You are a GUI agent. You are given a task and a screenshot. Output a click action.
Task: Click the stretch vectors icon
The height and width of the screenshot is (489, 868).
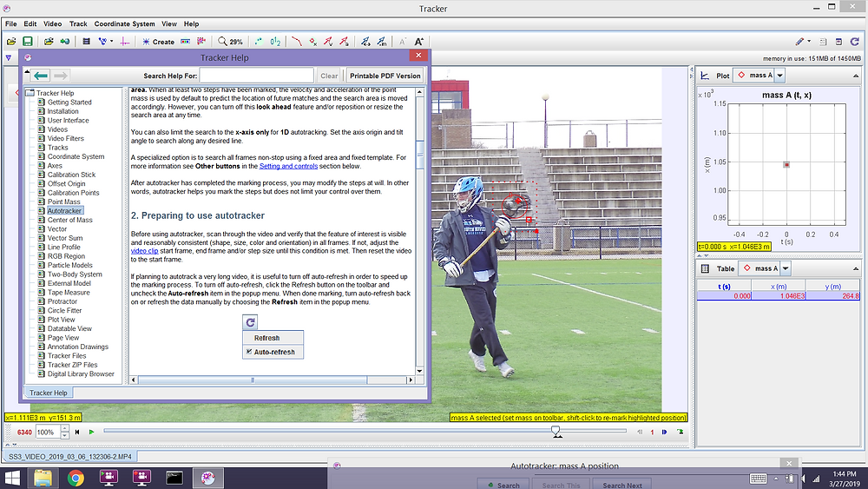coord(365,42)
